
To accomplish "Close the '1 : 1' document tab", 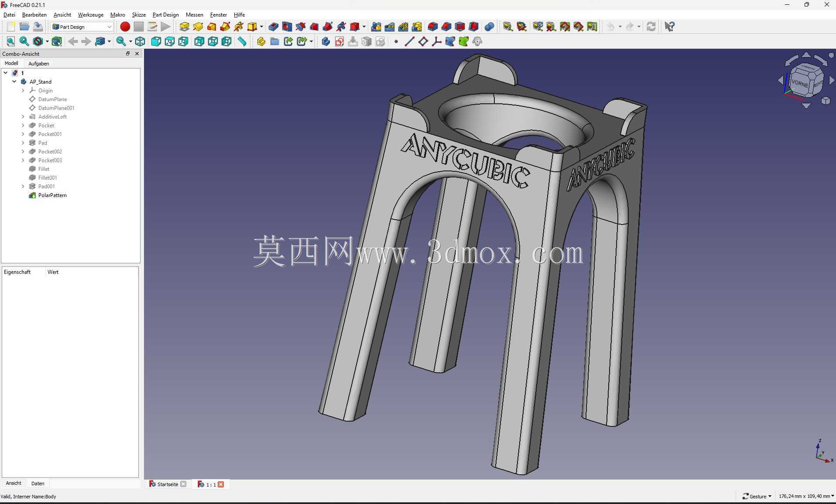I will 221,484.
